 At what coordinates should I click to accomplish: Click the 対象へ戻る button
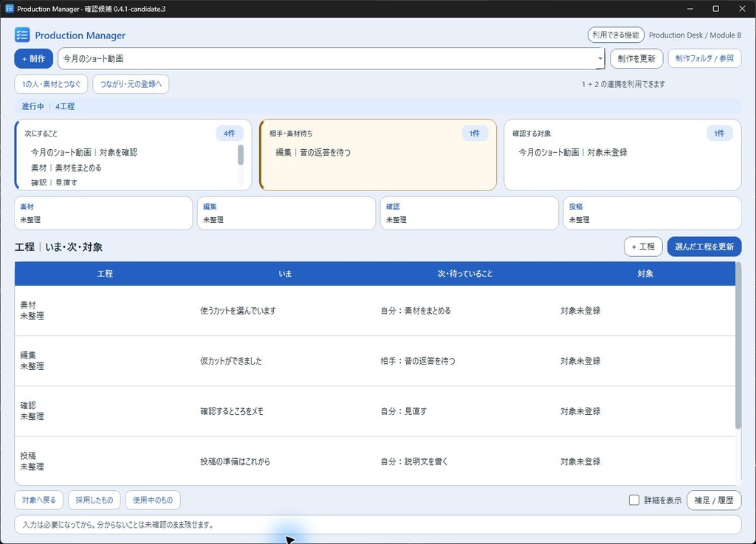click(x=38, y=500)
